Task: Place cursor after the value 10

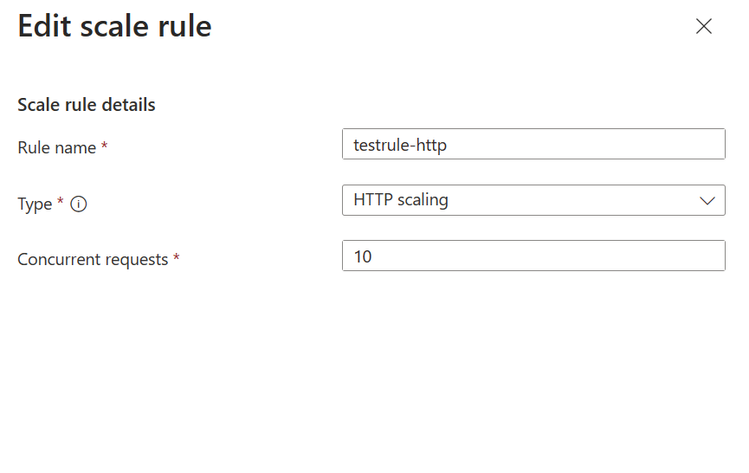Action: coord(374,257)
